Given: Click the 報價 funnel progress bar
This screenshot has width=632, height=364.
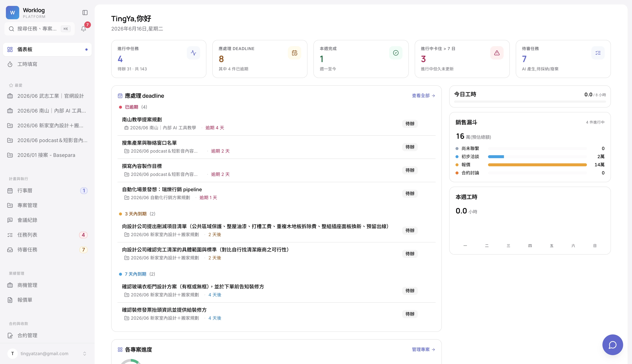Looking at the screenshot, I should (537, 165).
